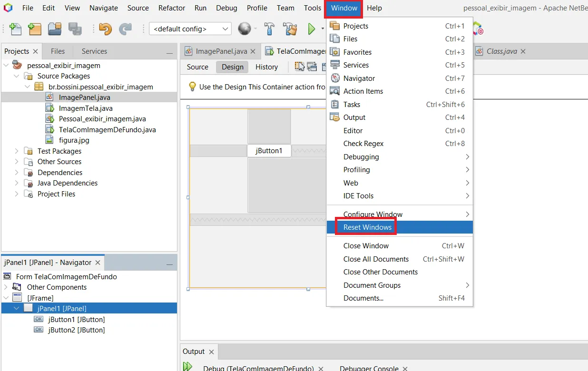This screenshot has width=588, height=371.
Task: Select Close All Documents menu entry
Action: click(x=400, y=259)
